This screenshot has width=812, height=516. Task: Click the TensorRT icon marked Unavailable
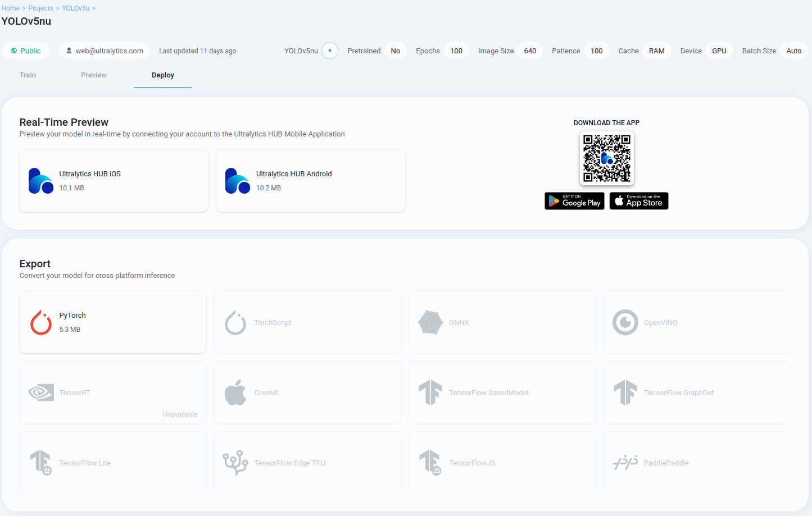pos(40,392)
